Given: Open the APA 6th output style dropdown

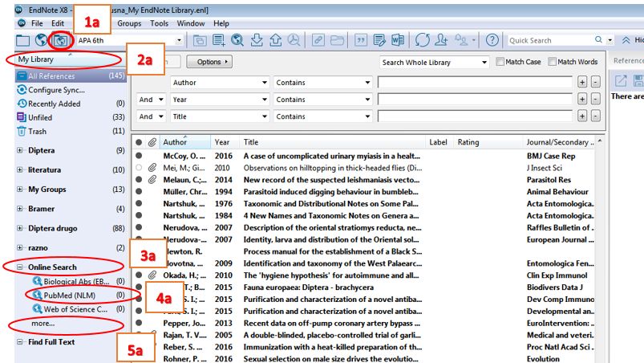Looking at the screenshot, I should (x=179, y=40).
